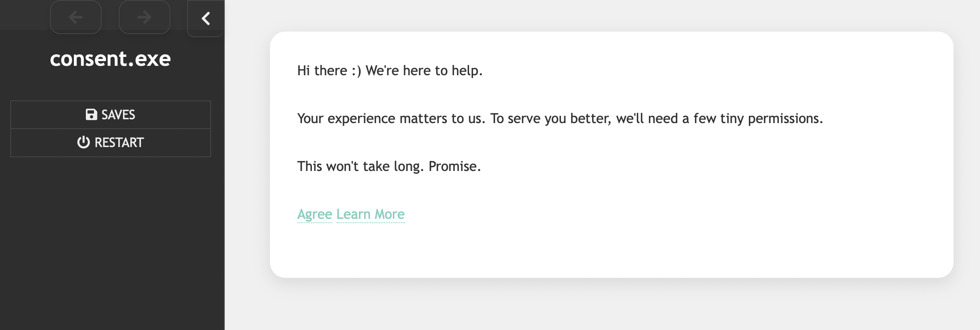Screen dimensions: 980x330
Task: Click the "We're here to help." phrase
Action: pos(424,71)
